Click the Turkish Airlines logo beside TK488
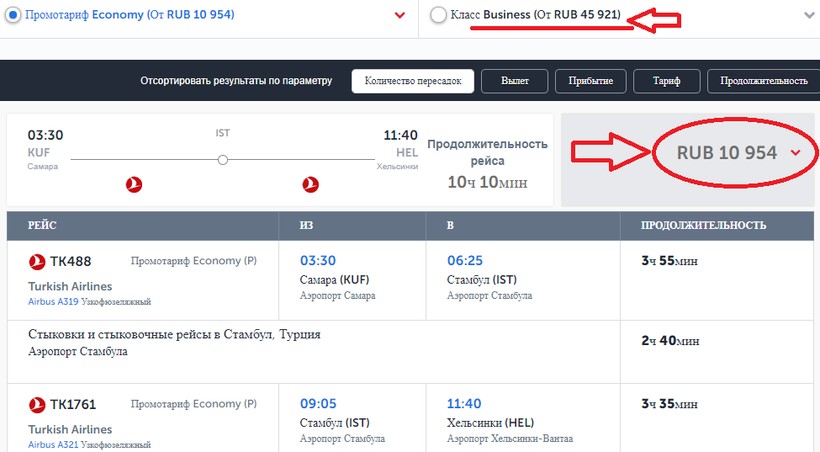 click(38, 262)
